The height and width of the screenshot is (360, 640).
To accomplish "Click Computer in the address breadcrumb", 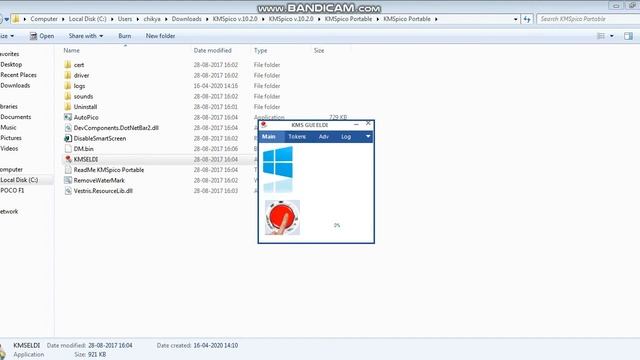I will [x=44, y=19].
